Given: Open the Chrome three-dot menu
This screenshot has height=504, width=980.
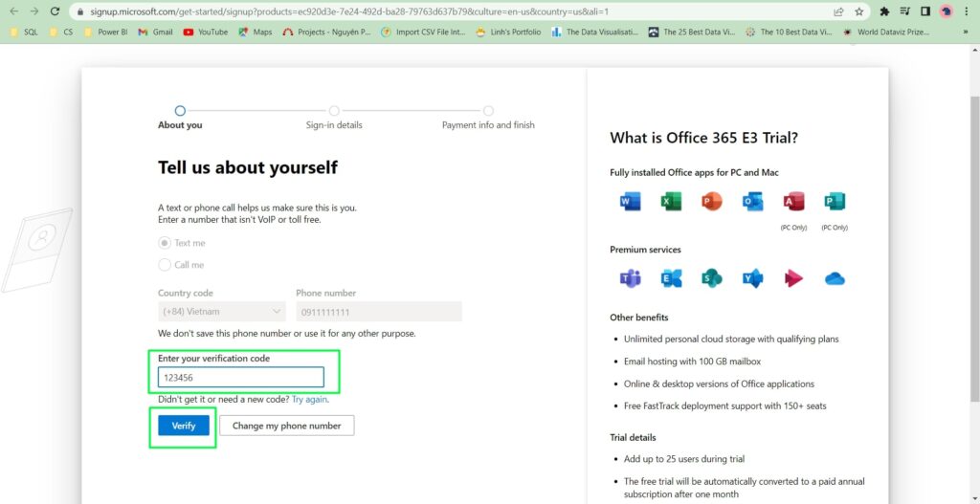Looking at the screenshot, I should tap(967, 11).
